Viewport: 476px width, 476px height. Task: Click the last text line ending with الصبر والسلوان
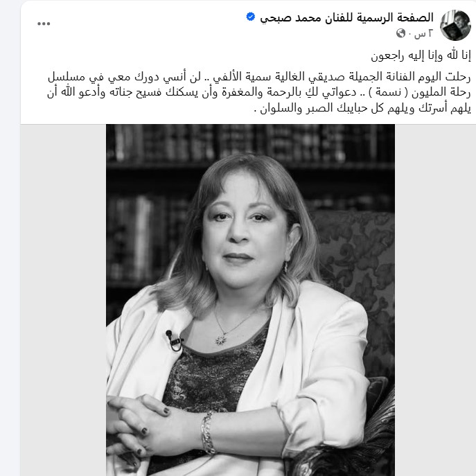[x=362, y=108]
